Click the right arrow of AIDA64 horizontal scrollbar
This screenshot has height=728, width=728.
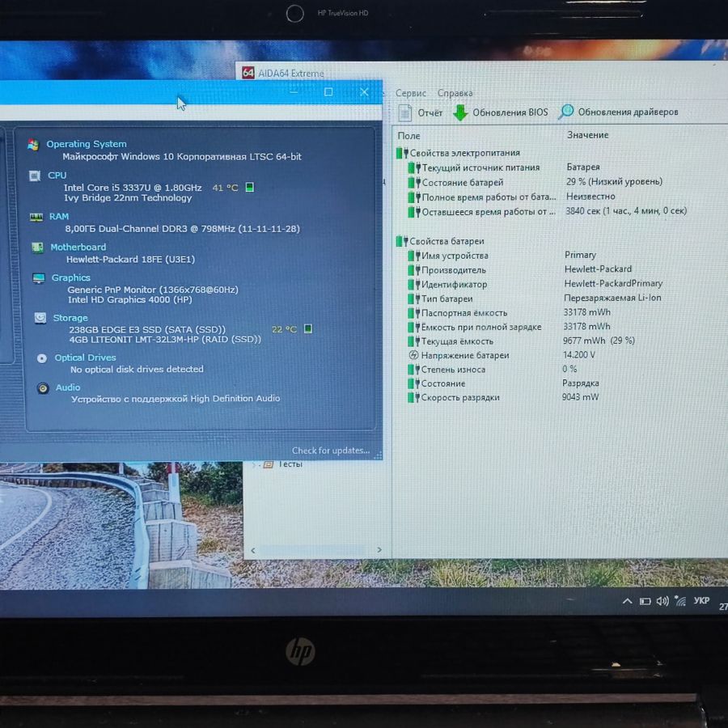(x=379, y=550)
